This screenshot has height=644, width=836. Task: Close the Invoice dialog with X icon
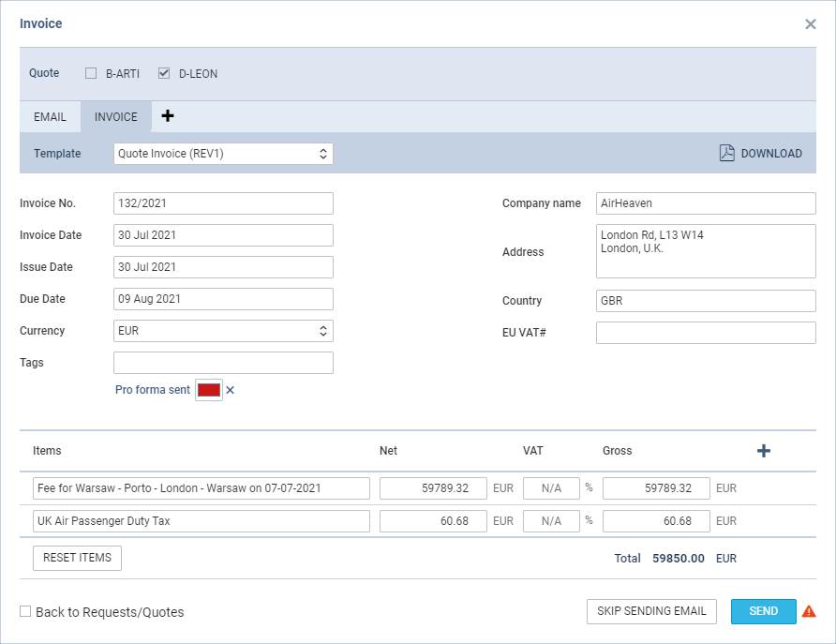point(811,24)
